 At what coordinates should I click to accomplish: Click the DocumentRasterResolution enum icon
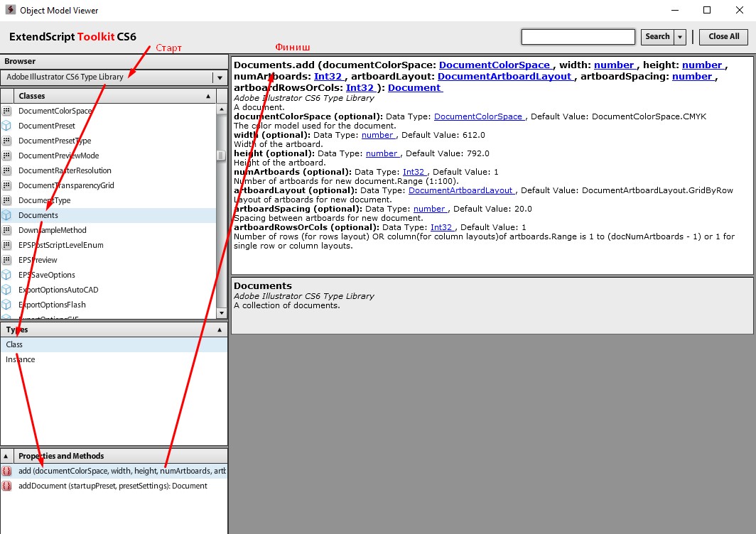pos(6,170)
